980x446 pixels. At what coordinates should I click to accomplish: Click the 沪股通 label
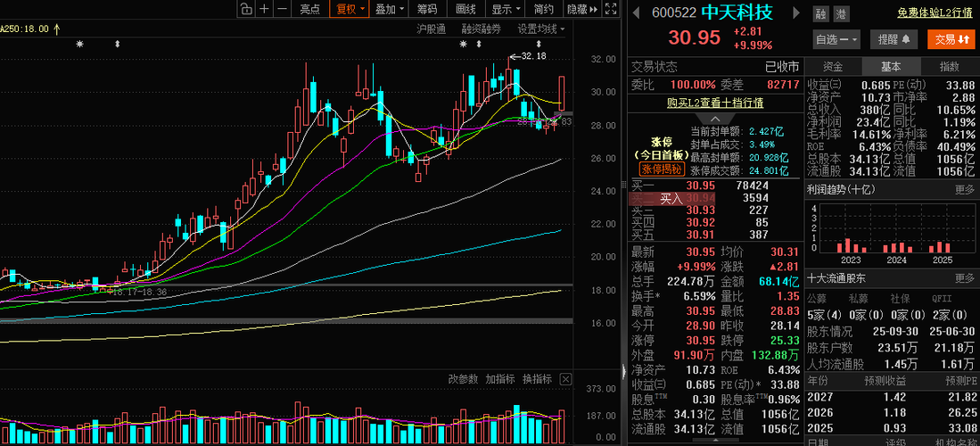432,29
